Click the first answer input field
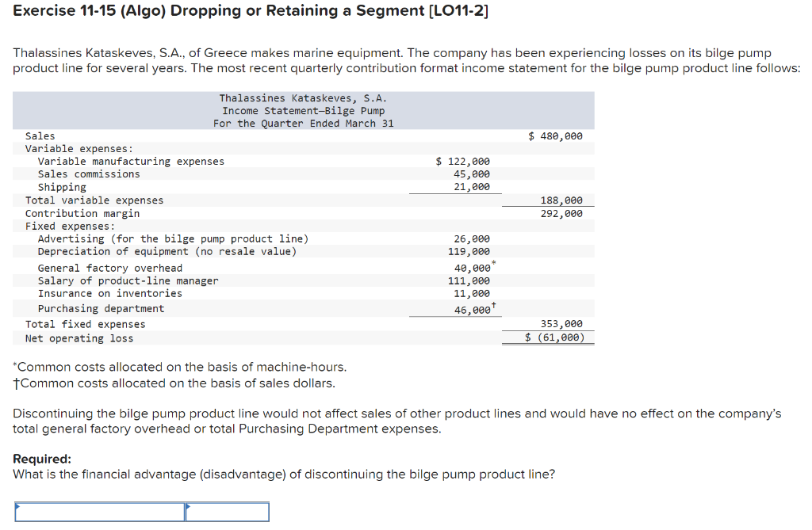 coord(99,512)
